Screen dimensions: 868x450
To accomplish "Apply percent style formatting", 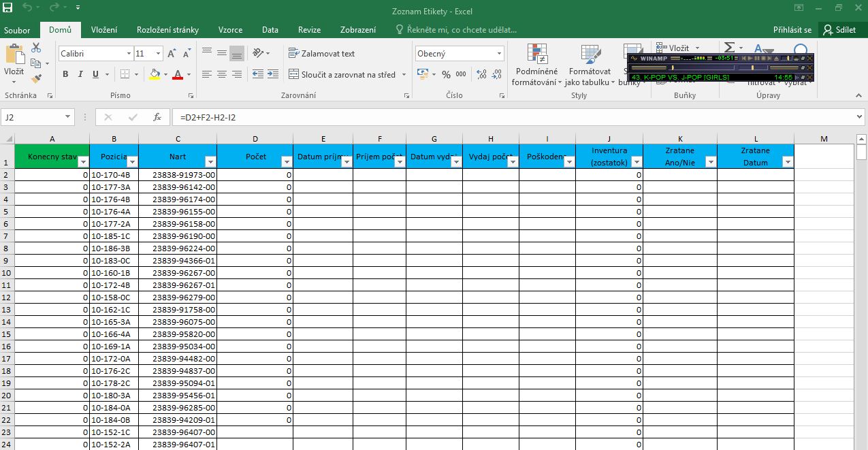I will pos(446,74).
